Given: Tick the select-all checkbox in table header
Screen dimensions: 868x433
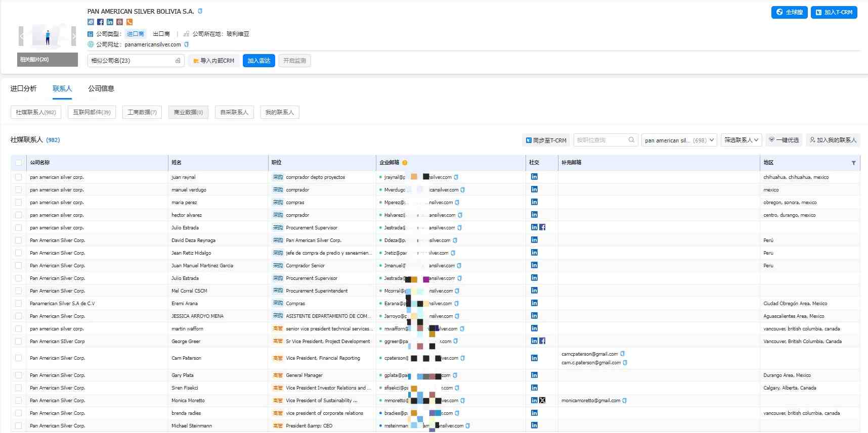Looking at the screenshot, I should pos(19,163).
